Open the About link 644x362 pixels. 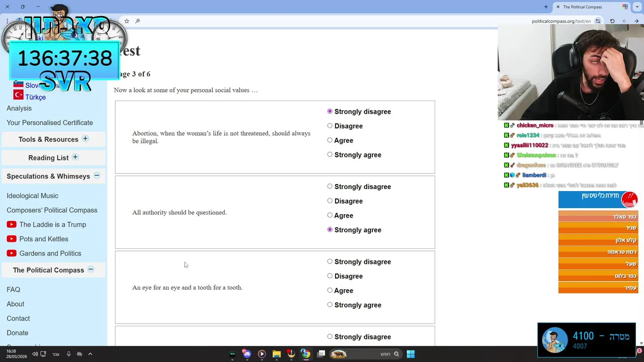pyautogui.click(x=15, y=304)
